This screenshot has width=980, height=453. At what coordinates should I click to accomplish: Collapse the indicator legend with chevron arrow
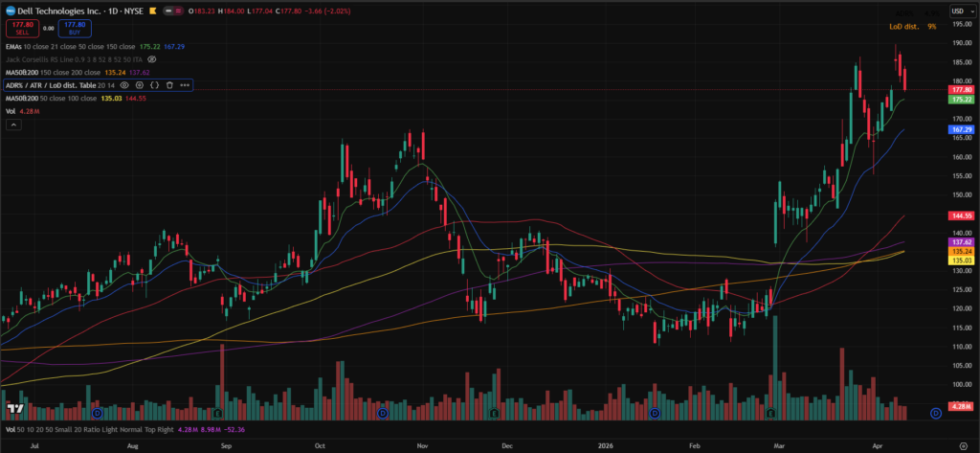(14, 125)
